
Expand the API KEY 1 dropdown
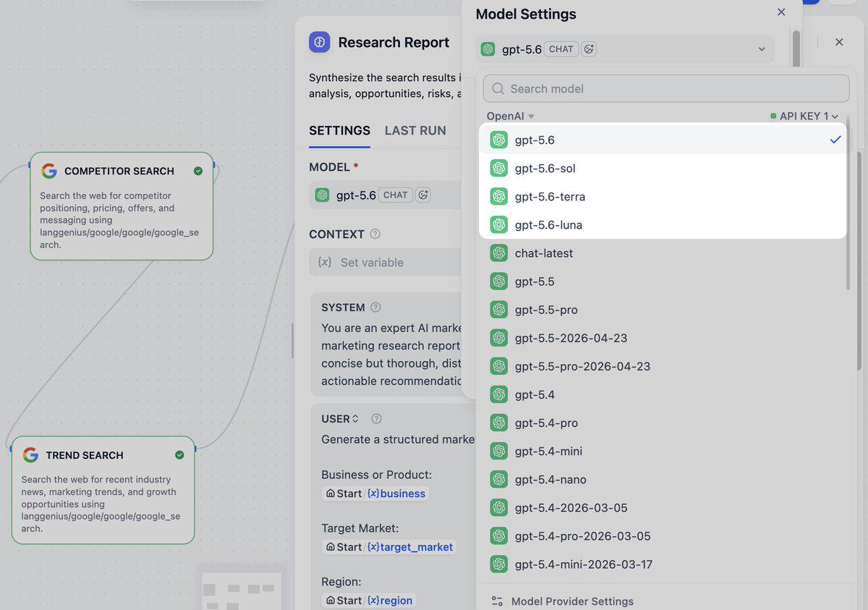(x=804, y=116)
